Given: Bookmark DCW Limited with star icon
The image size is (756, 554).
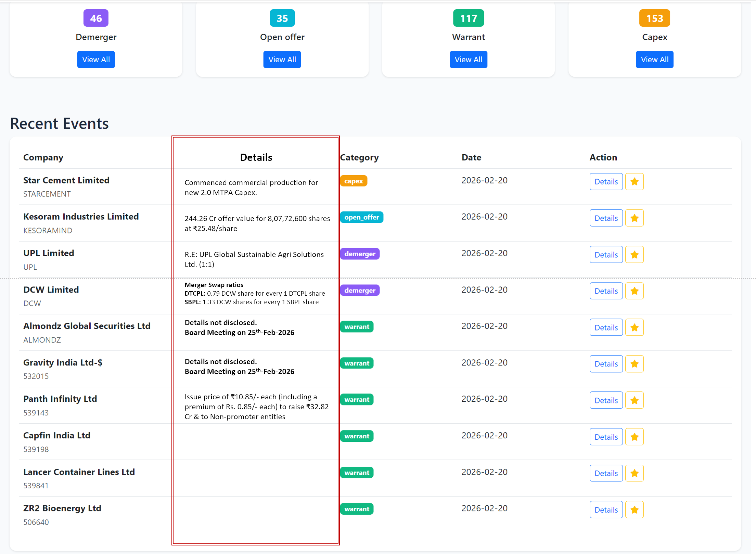Looking at the screenshot, I should (x=634, y=291).
